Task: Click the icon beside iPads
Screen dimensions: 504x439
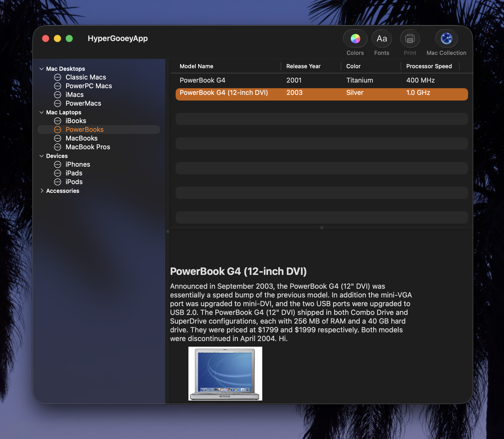Action: [58, 173]
